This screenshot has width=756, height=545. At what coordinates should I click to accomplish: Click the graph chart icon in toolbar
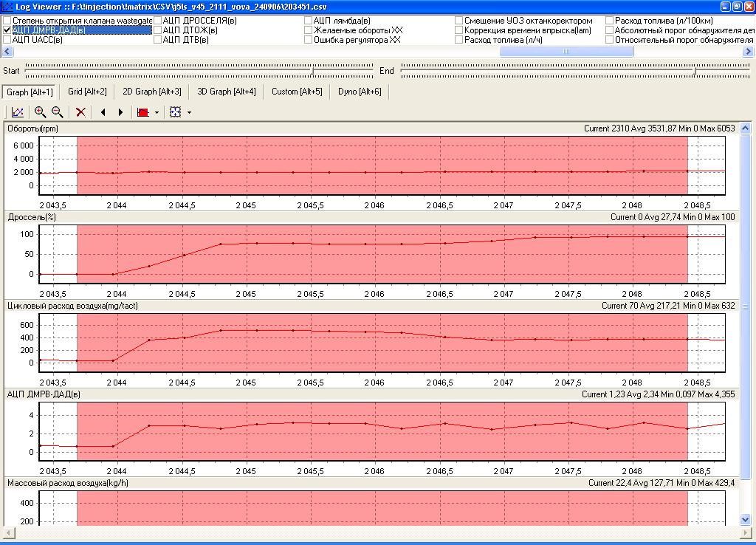coord(18,112)
